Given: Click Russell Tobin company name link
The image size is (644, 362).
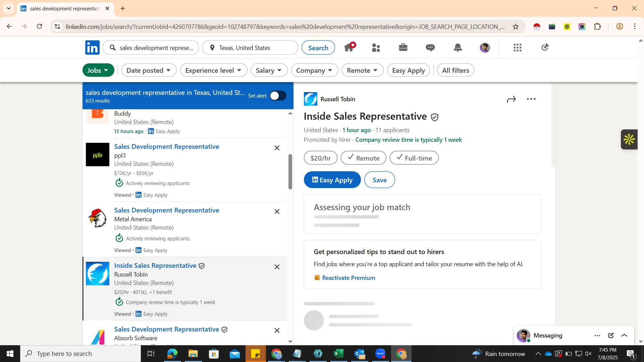Looking at the screenshot, I should coord(338,99).
